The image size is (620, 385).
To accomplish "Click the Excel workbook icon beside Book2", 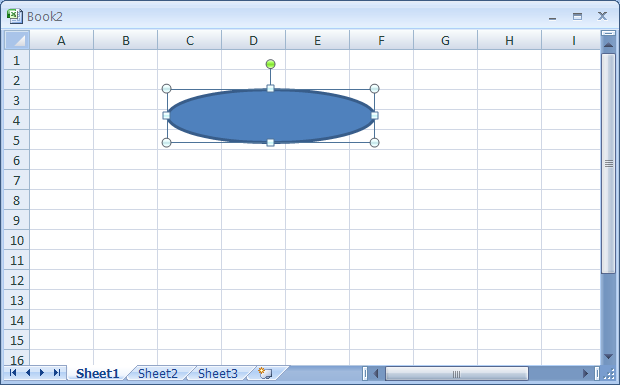I will (x=15, y=16).
